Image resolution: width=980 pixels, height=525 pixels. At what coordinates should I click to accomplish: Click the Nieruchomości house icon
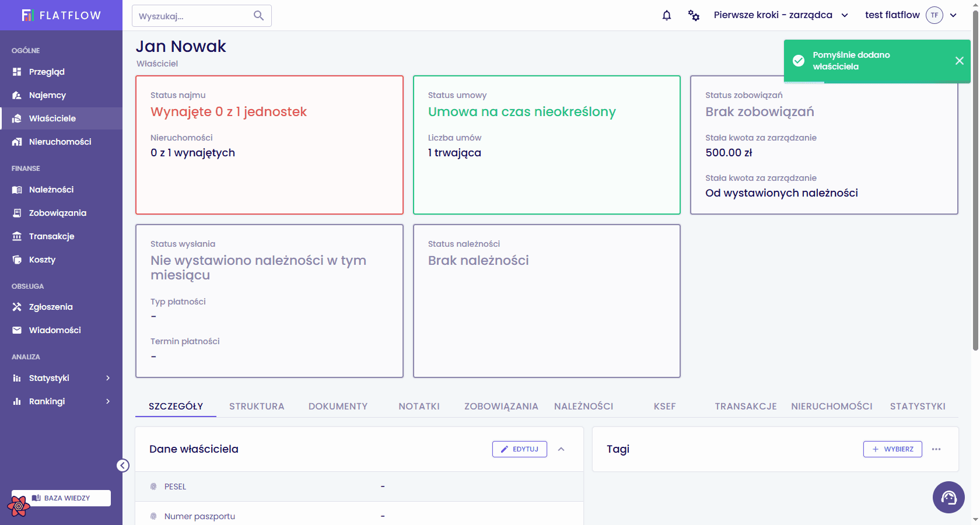point(17,142)
